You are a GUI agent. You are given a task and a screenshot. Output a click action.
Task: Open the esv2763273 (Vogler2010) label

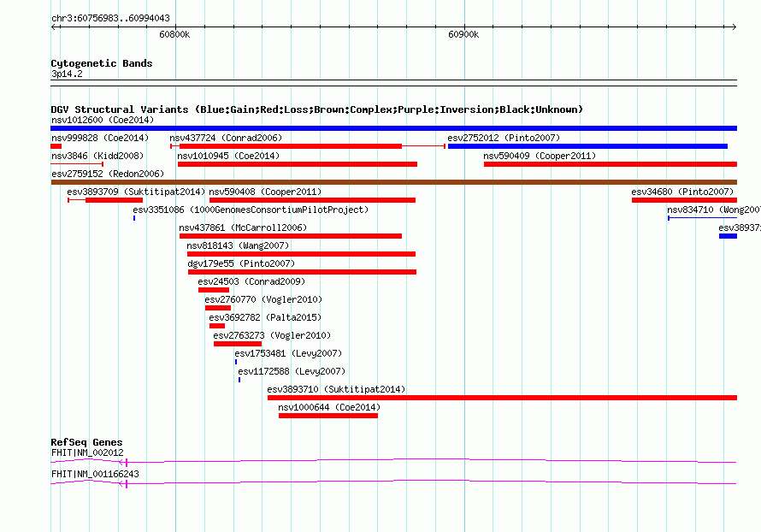[x=272, y=335]
